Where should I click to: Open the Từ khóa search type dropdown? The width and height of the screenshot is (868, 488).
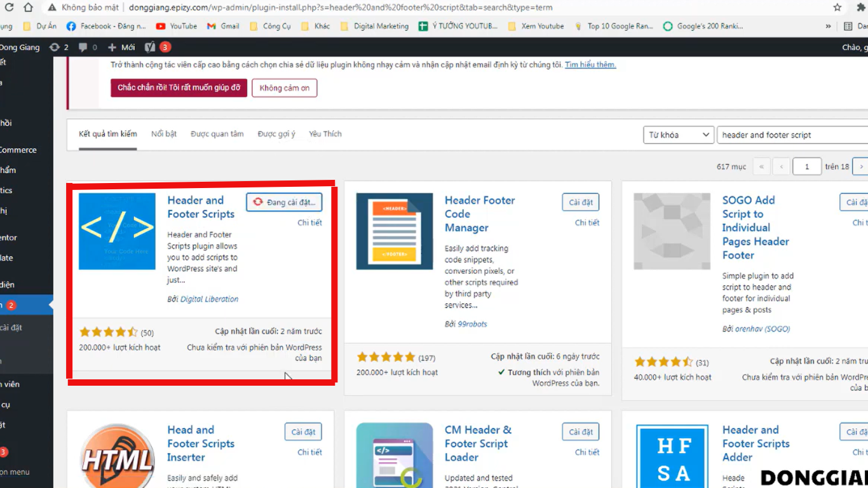[679, 135]
